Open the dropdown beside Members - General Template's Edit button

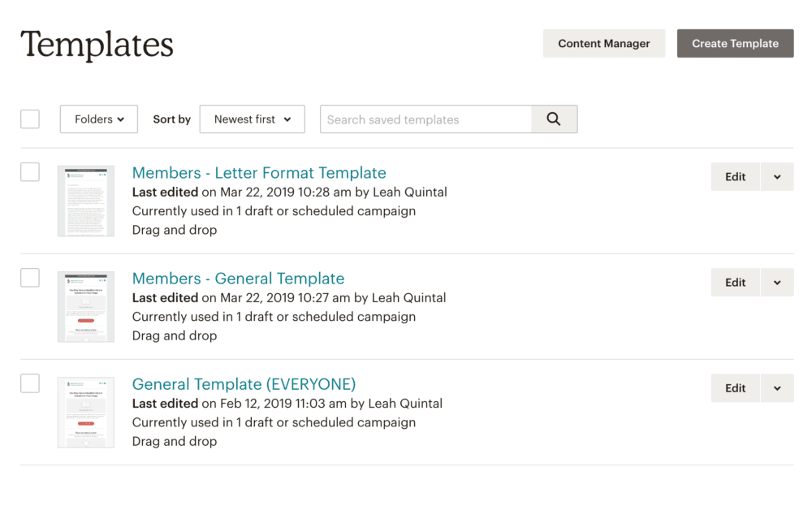click(777, 282)
